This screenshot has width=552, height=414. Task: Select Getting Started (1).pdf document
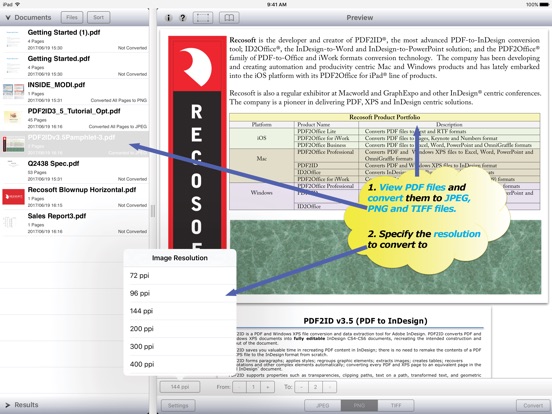pos(74,39)
